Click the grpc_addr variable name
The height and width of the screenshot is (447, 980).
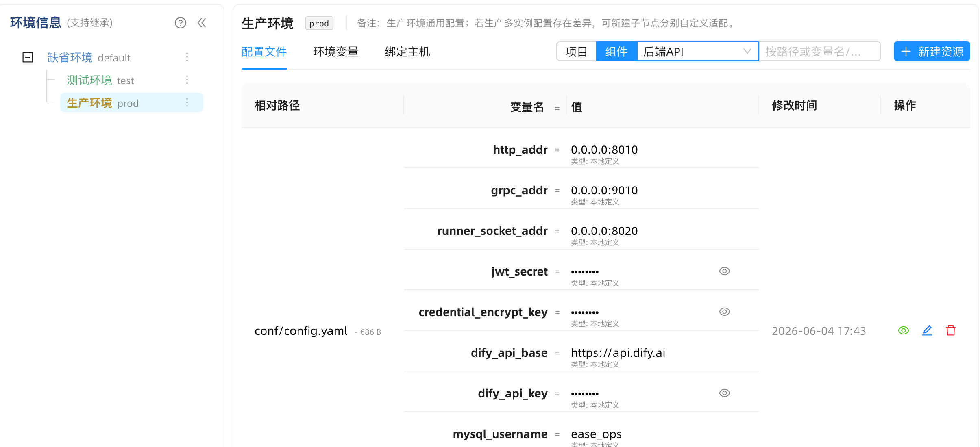[519, 191]
